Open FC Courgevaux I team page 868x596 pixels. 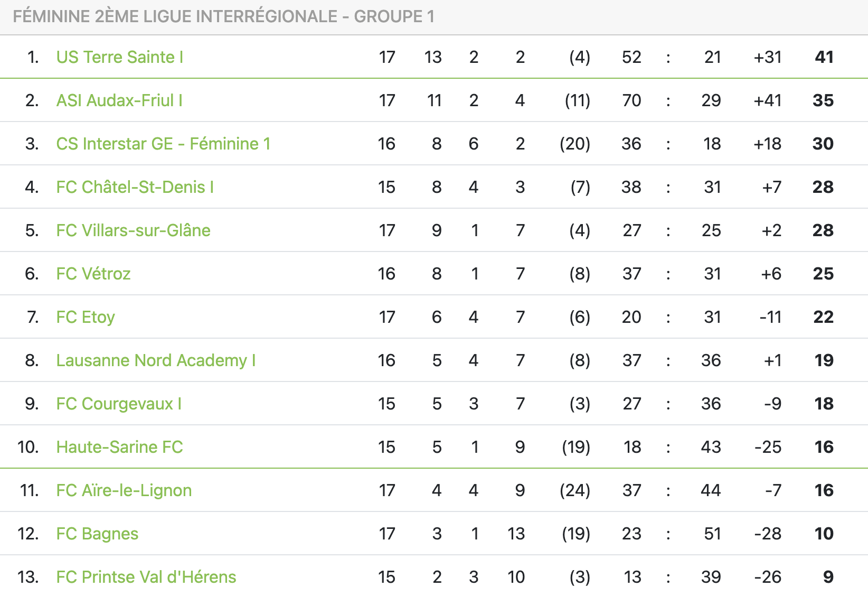point(119,404)
